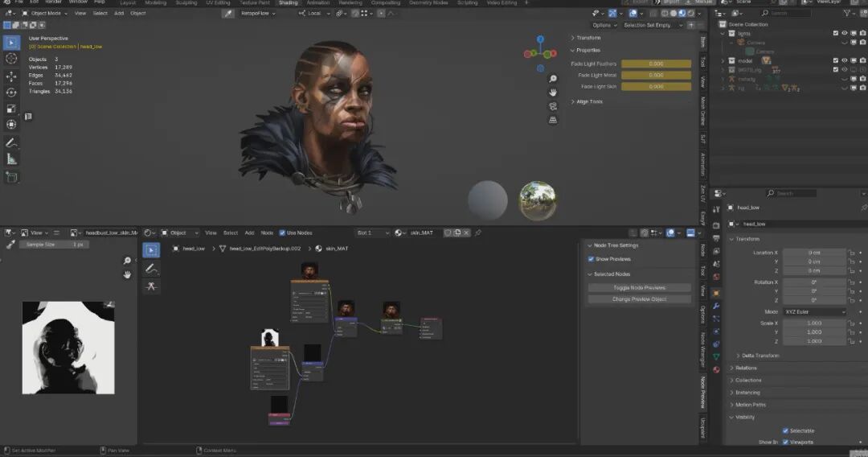The image size is (868, 457).
Task: Expand Transform panel in viewport sidebar
Action: (x=588, y=38)
